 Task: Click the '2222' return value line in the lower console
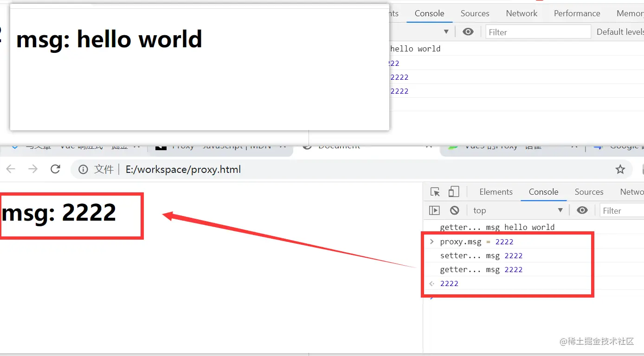point(449,283)
